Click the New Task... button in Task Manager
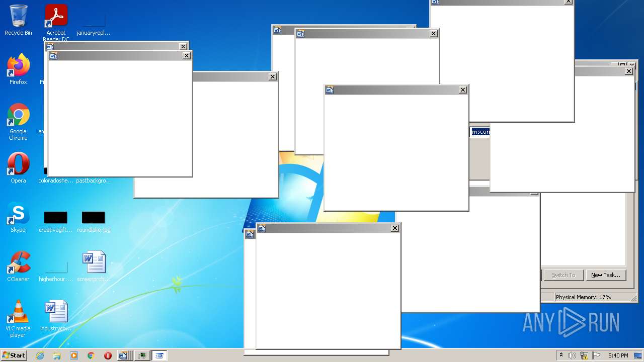This screenshot has width=644, height=362. (x=606, y=275)
